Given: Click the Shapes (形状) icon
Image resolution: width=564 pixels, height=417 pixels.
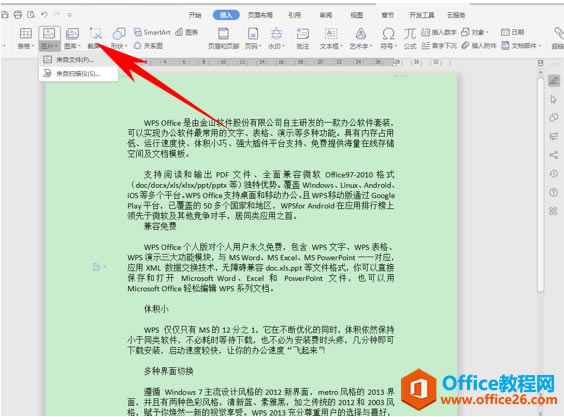Looking at the screenshot, I should pos(119,33).
